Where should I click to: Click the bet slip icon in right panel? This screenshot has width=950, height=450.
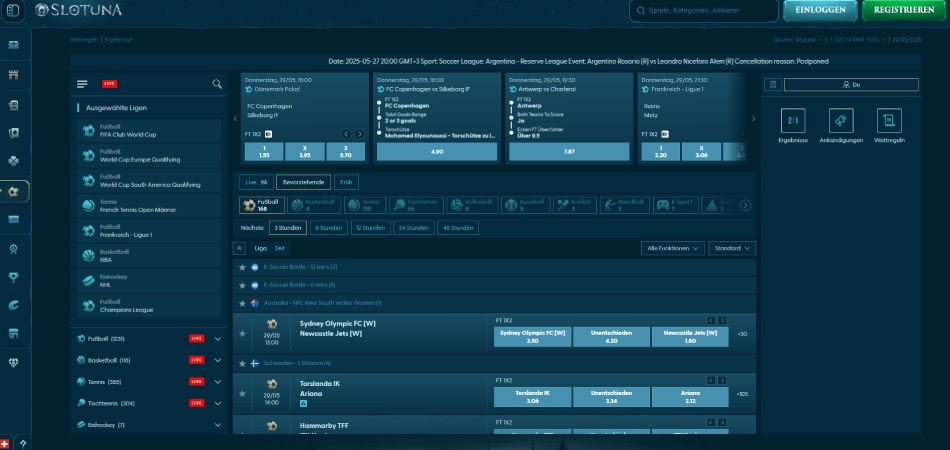point(772,85)
